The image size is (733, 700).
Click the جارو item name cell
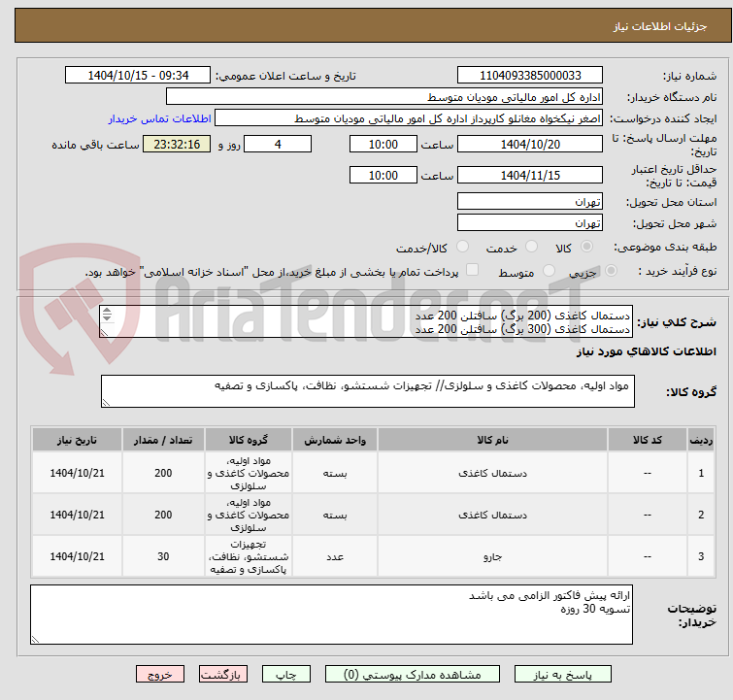(x=493, y=556)
